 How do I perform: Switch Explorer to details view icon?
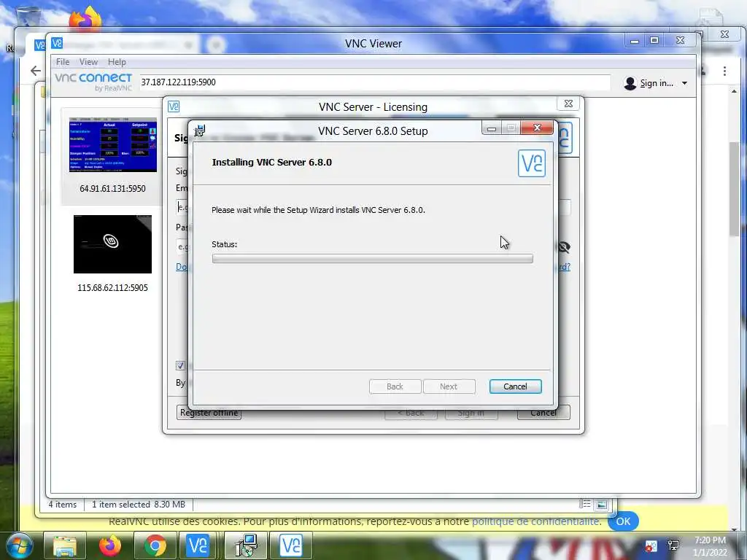coord(585,505)
